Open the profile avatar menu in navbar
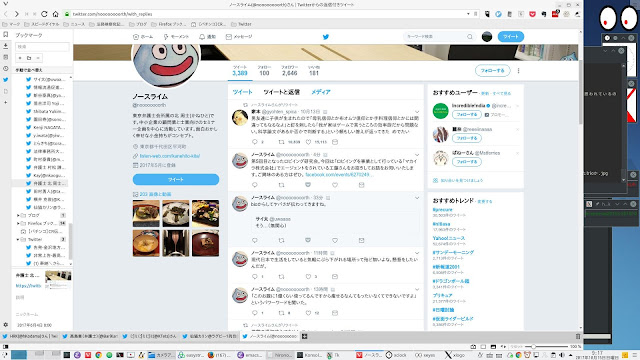Screen dimensions: 640x360 (487, 37)
